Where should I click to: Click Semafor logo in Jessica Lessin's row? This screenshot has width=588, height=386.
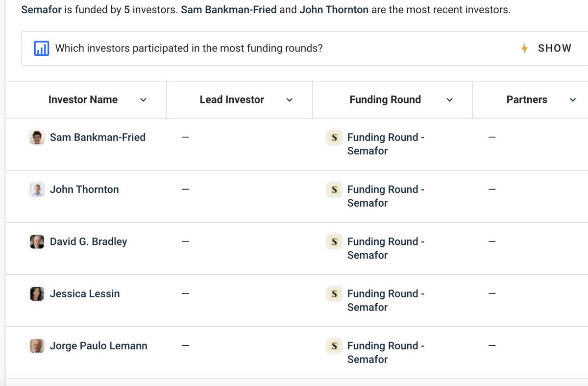click(334, 294)
